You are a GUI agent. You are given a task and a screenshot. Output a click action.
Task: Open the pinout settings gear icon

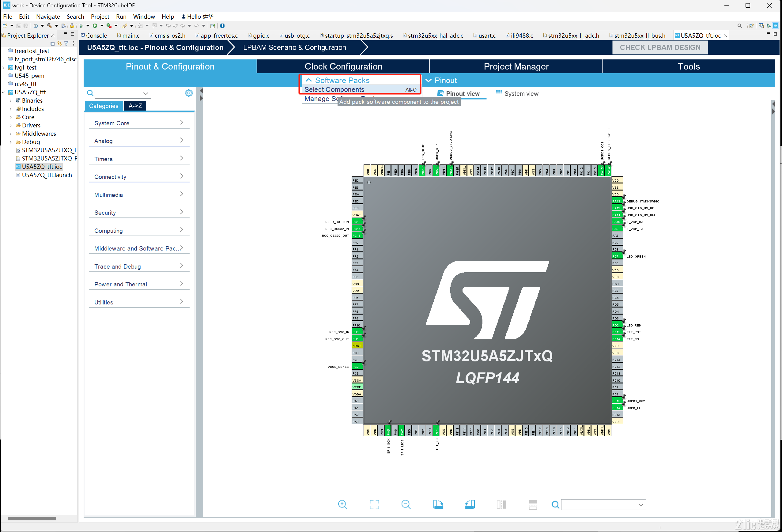188,93
